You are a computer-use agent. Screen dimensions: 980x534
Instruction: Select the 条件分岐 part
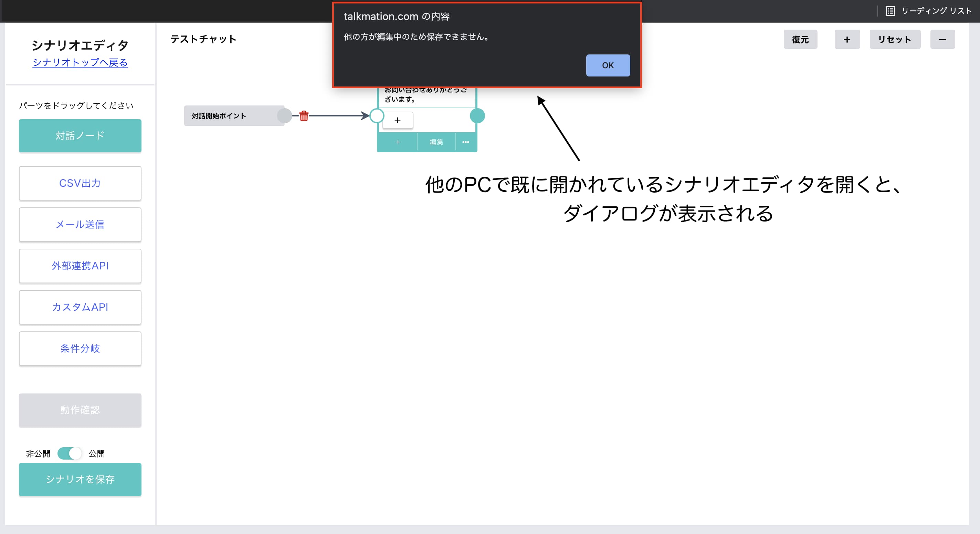pos(80,349)
